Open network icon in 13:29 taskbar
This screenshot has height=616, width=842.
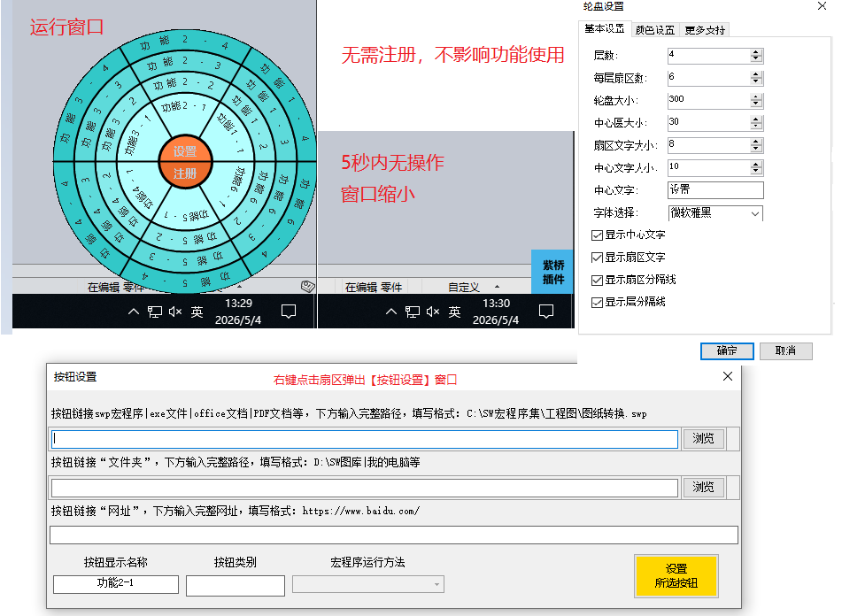[155, 312]
